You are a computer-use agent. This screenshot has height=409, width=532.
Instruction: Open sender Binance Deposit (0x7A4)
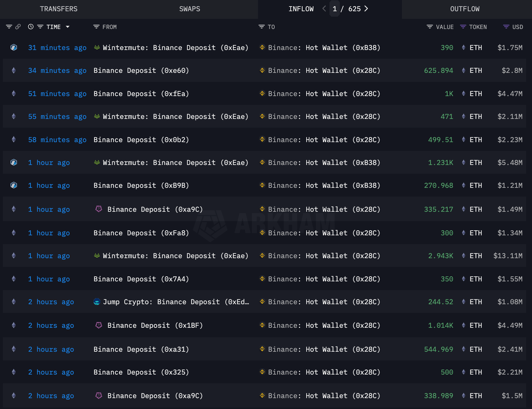[x=141, y=279]
